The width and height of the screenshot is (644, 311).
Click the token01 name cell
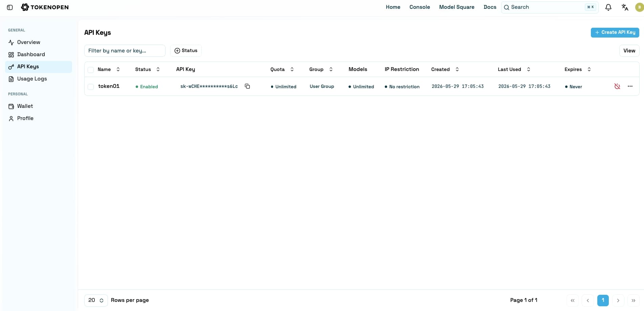pyautogui.click(x=109, y=86)
